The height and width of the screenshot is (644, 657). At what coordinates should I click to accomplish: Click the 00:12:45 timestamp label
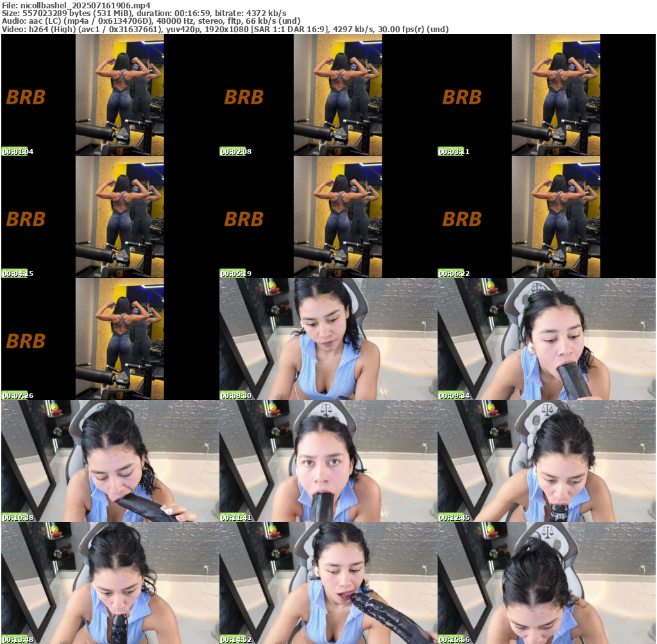click(454, 518)
